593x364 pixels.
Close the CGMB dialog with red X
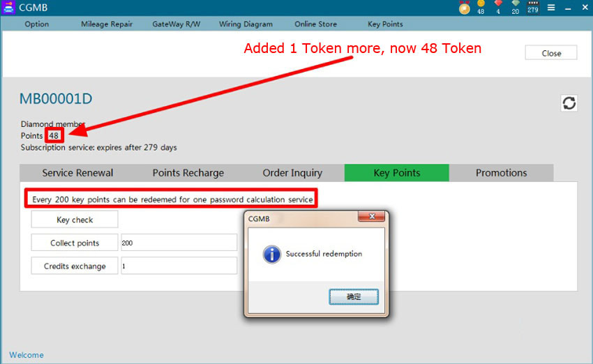[x=371, y=217]
